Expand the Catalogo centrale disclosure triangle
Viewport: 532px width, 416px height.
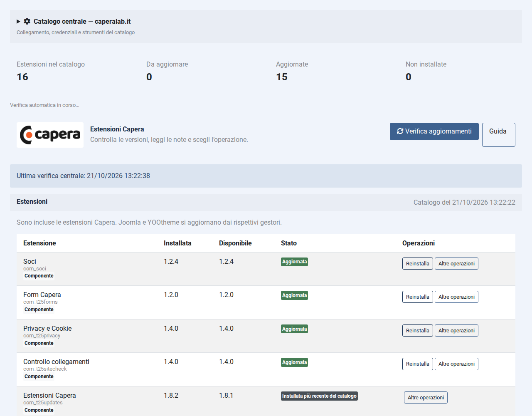tap(18, 21)
